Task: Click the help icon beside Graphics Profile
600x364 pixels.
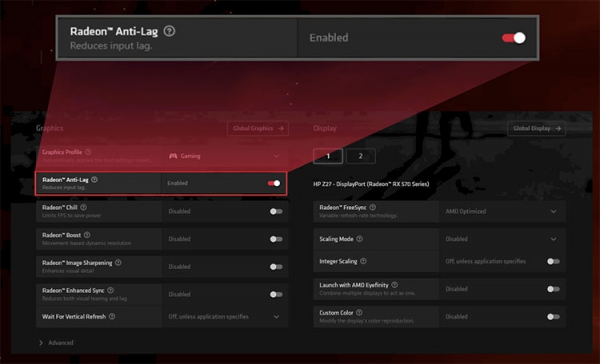Action: (88, 152)
